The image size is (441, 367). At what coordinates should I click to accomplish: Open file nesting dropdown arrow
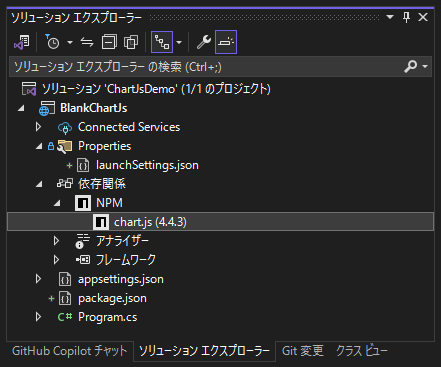(x=179, y=42)
